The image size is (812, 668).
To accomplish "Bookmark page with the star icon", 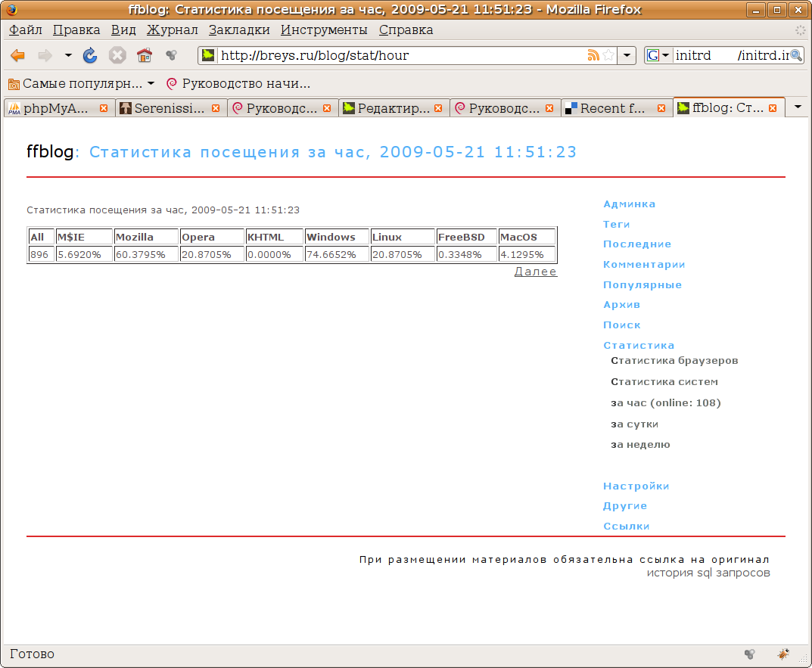I will (x=608, y=55).
